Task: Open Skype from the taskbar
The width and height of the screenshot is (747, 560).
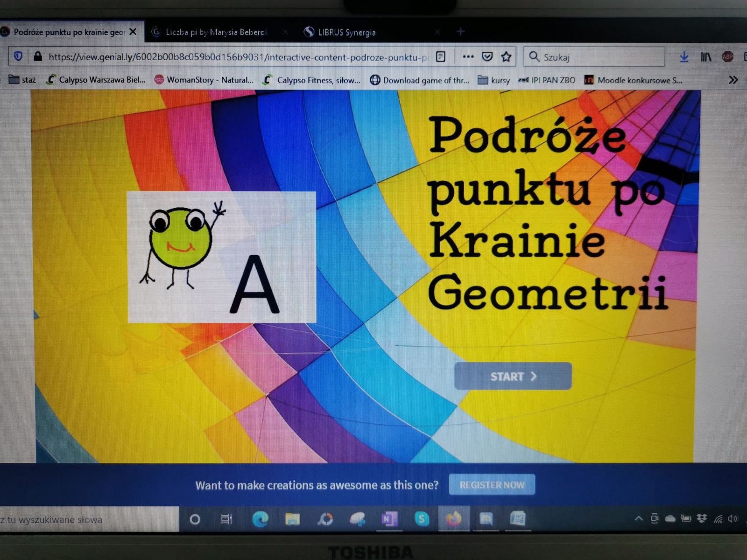Action: click(422, 519)
